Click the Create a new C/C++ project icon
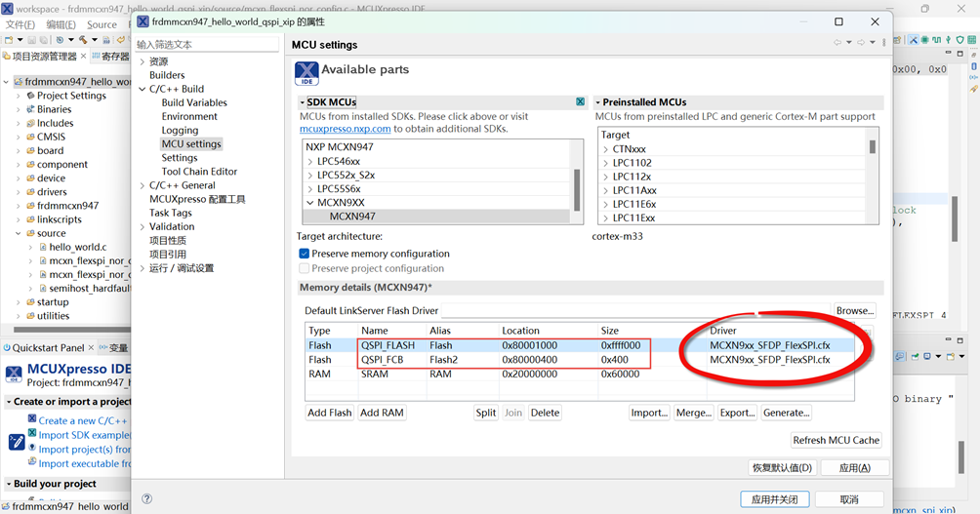Image resolution: width=980 pixels, height=514 pixels. click(x=32, y=418)
